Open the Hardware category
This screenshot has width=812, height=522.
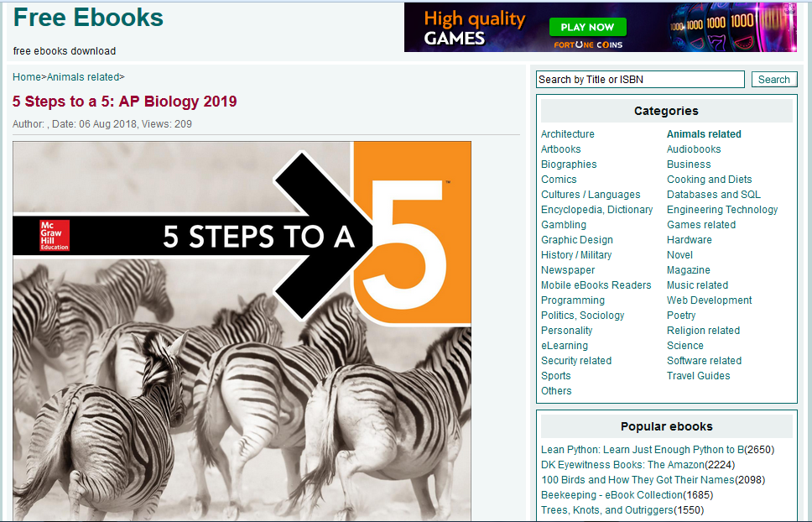(x=690, y=239)
